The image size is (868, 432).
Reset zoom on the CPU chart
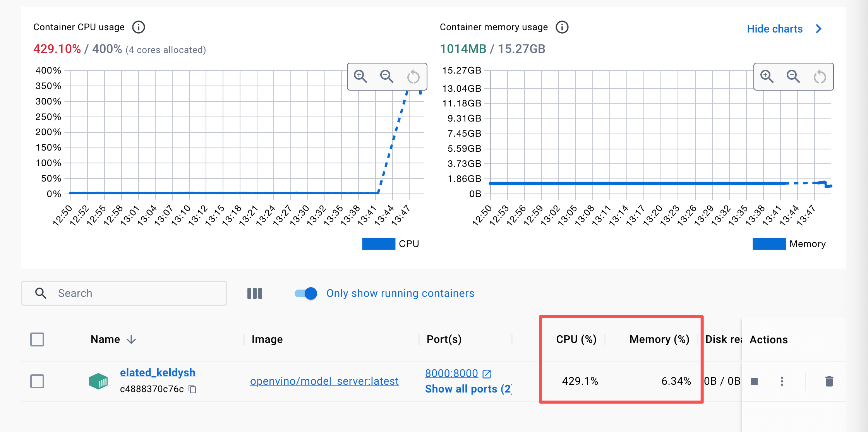coord(413,77)
